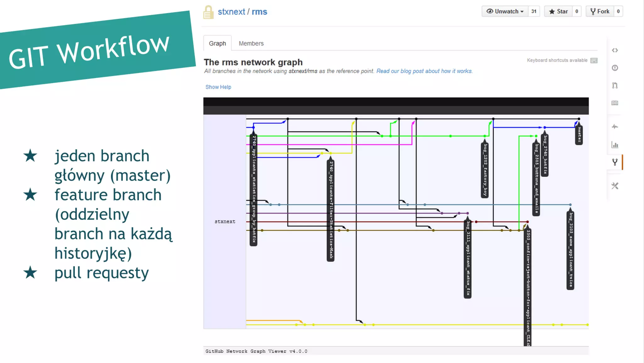
Task: Star the repository
Action: tap(558, 12)
